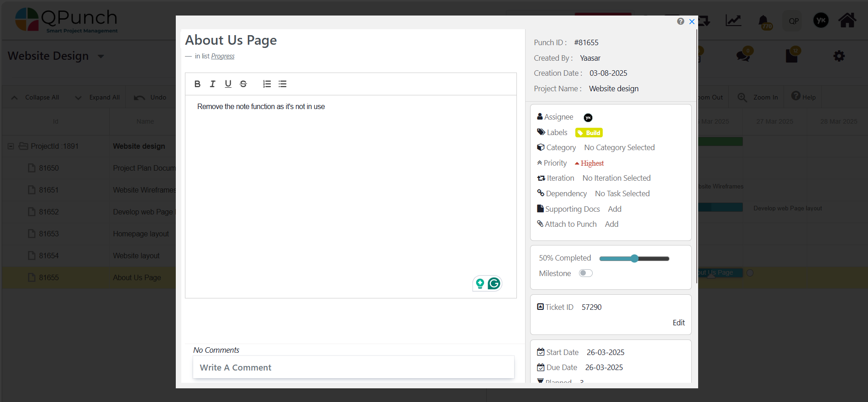Apply italic formatting in the description editor
The width and height of the screenshot is (868, 402).
click(212, 84)
